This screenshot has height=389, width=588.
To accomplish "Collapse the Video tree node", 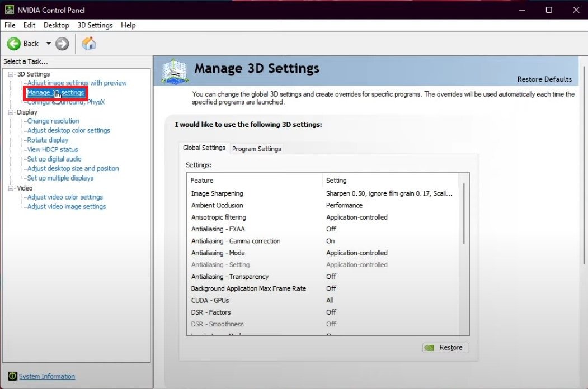I will [x=11, y=188].
